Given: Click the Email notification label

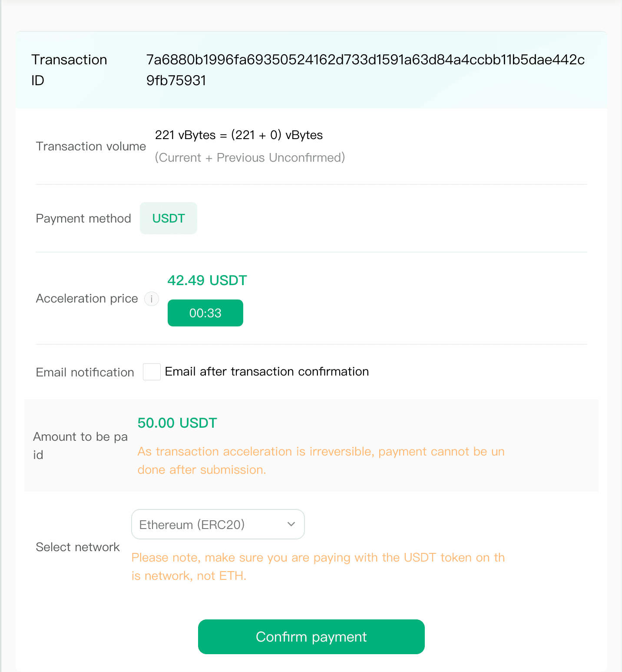Looking at the screenshot, I should (x=85, y=373).
